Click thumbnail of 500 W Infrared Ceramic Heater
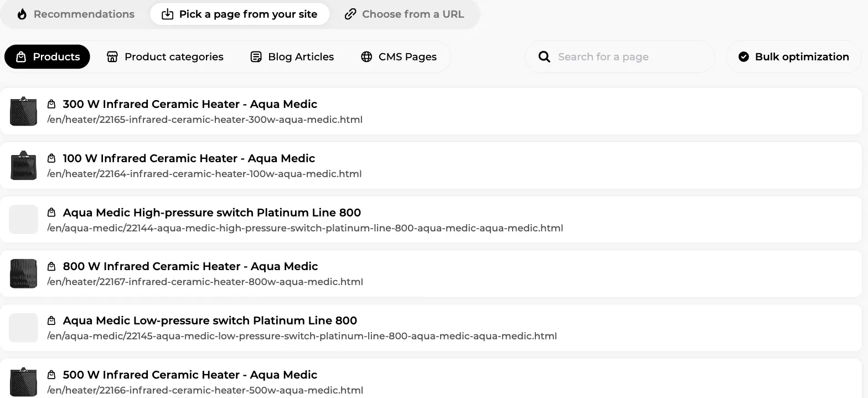 (23, 381)
